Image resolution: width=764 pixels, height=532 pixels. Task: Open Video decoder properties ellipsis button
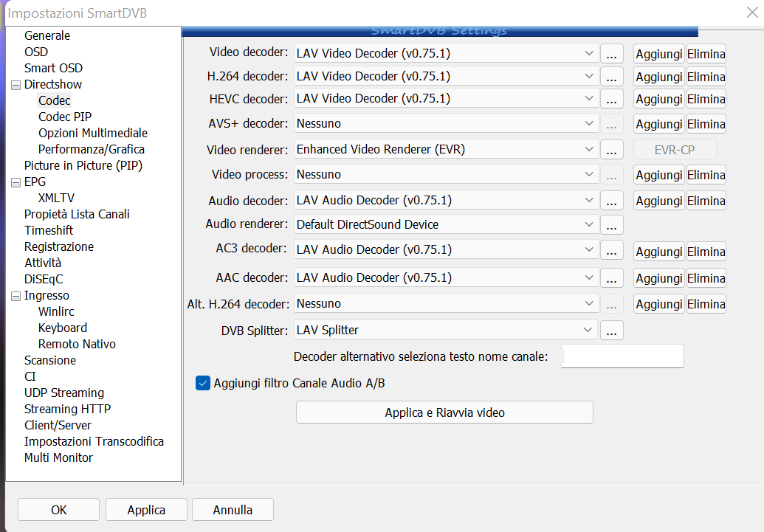point(611,54)
